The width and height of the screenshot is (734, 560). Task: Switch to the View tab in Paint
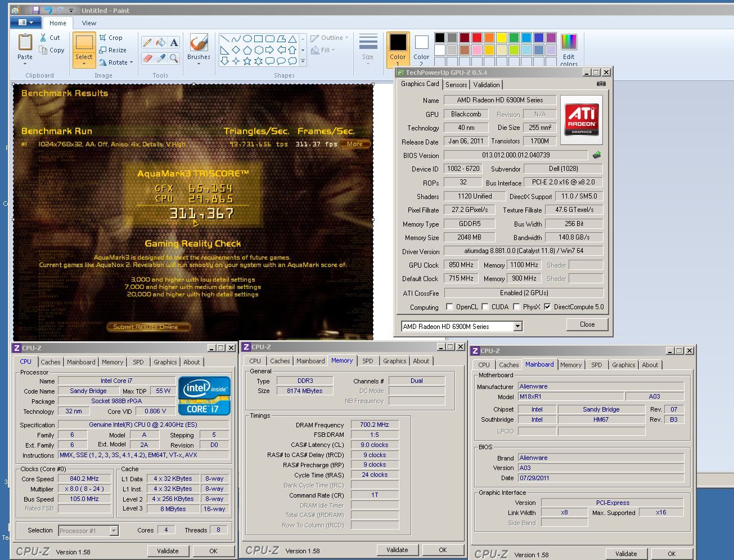tap(89, 23)
